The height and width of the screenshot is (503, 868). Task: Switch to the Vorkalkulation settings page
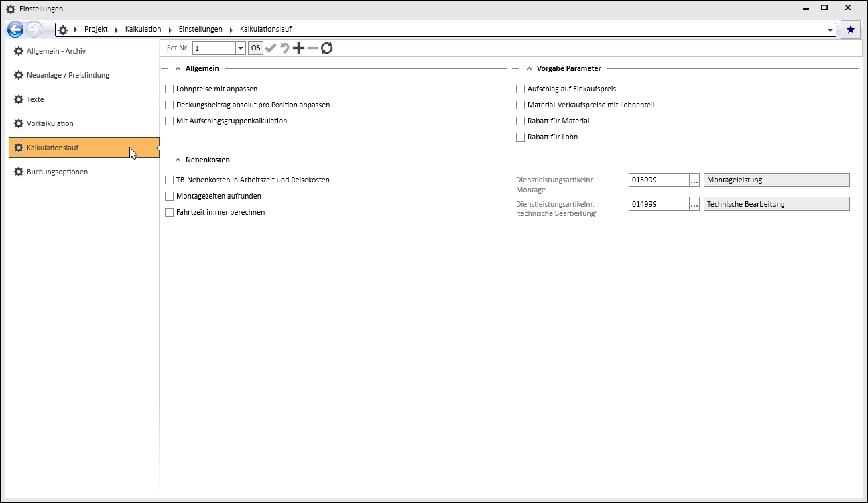pos(84,123)
